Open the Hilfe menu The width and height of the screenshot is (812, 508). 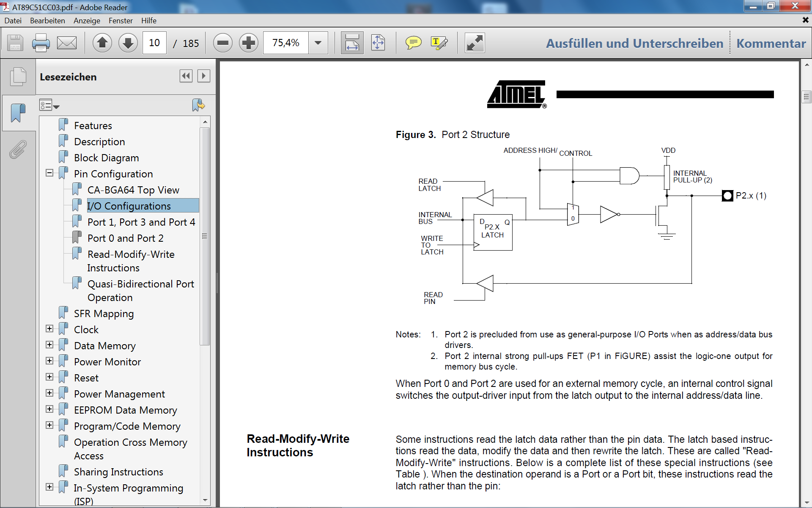coord(149,20)
